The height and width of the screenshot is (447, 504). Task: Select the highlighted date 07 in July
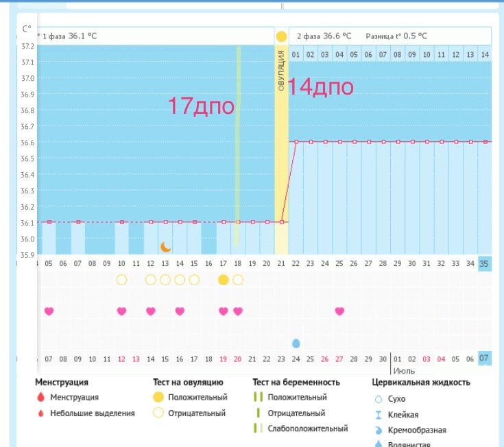point(484,359)
